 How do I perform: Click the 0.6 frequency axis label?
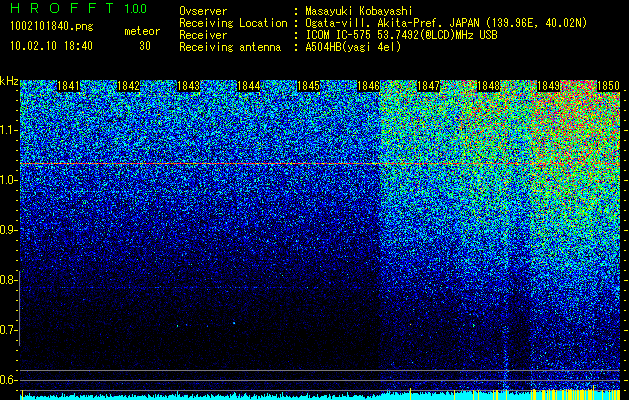pyautogui.click(x=8, y=380)
